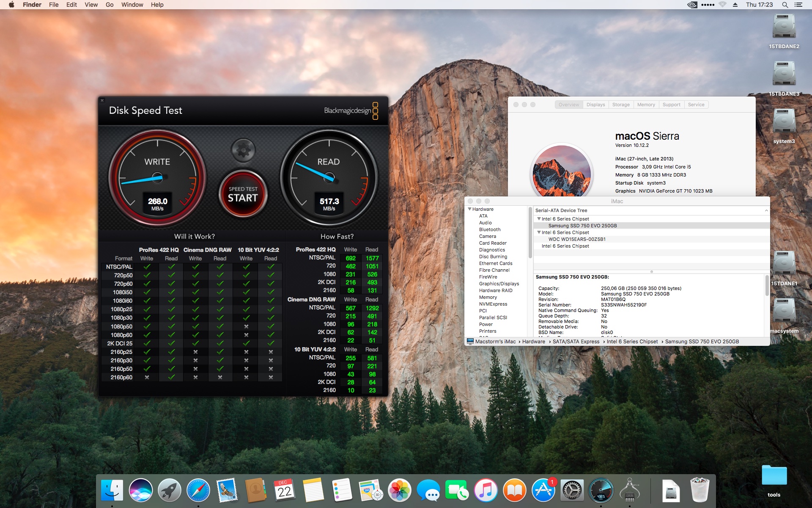Image resolution: width=812 pixels, height=508 pixels.
Task: Open Photos app in the dock
Action: tap(399, 491)
